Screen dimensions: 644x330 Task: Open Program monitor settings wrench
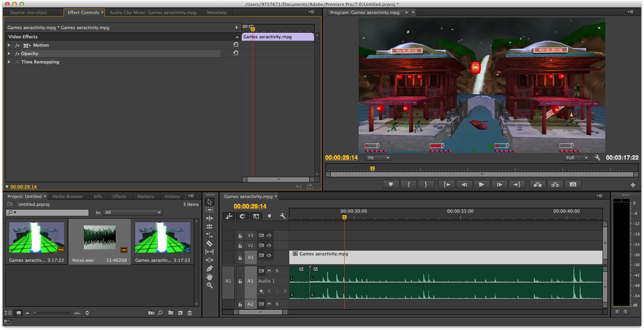click(597, 158)
